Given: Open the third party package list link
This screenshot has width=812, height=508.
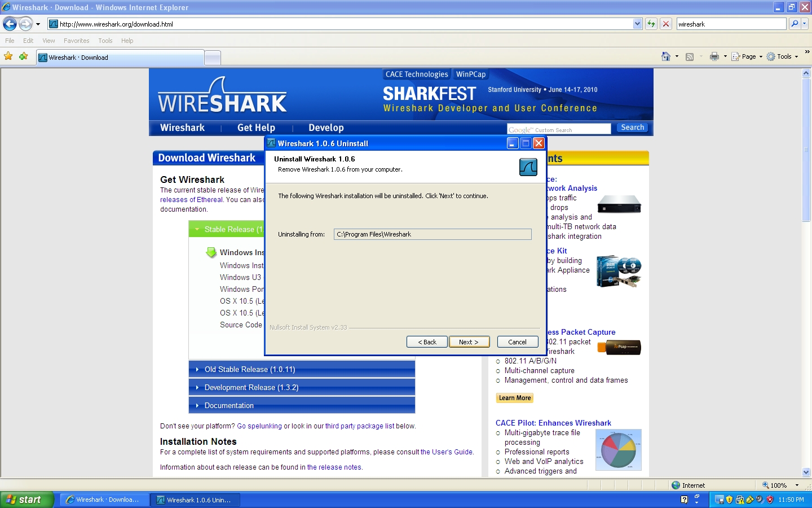Looking at the screenshot, I should coord(360,426).
